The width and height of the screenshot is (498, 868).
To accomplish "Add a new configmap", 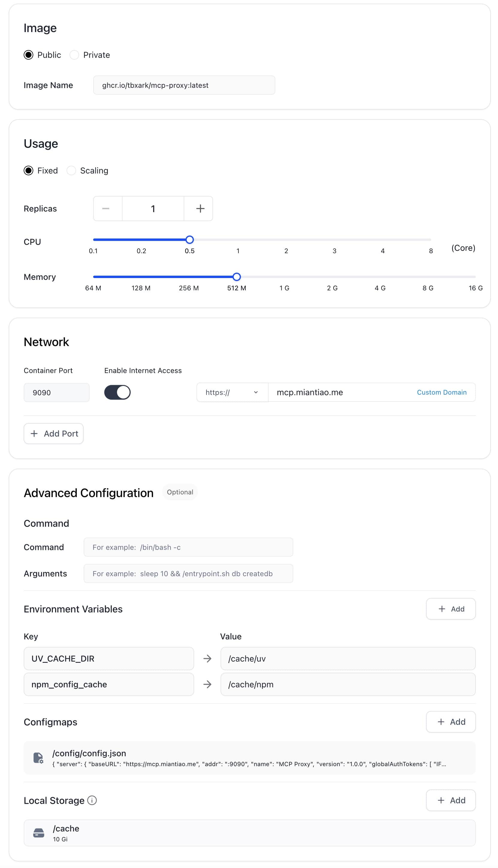I will [450, 721].
